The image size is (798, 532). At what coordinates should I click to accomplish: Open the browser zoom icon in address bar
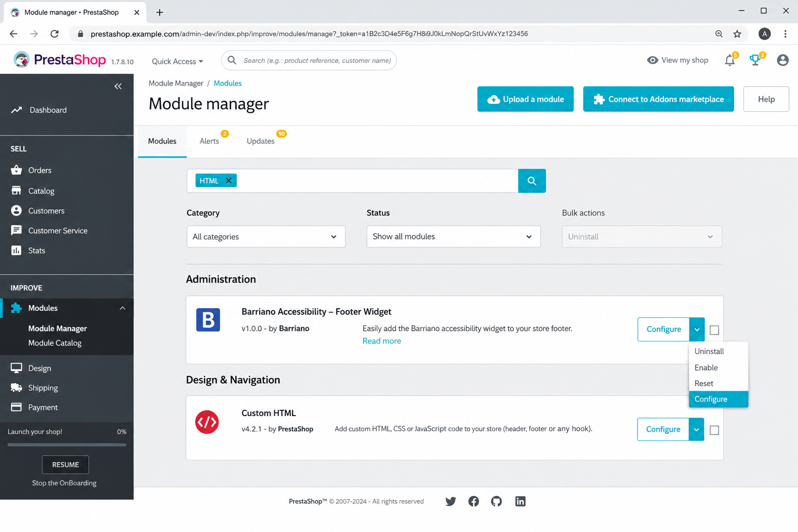point(719,34)
